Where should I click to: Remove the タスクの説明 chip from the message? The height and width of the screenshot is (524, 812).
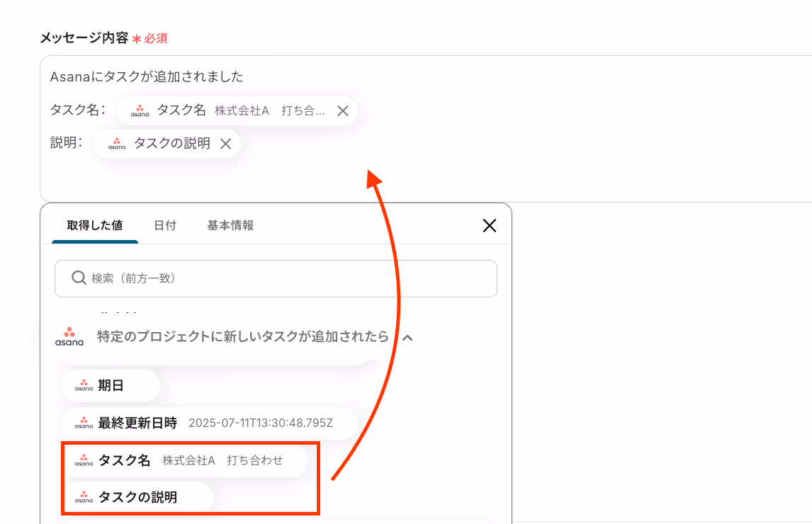225,144
